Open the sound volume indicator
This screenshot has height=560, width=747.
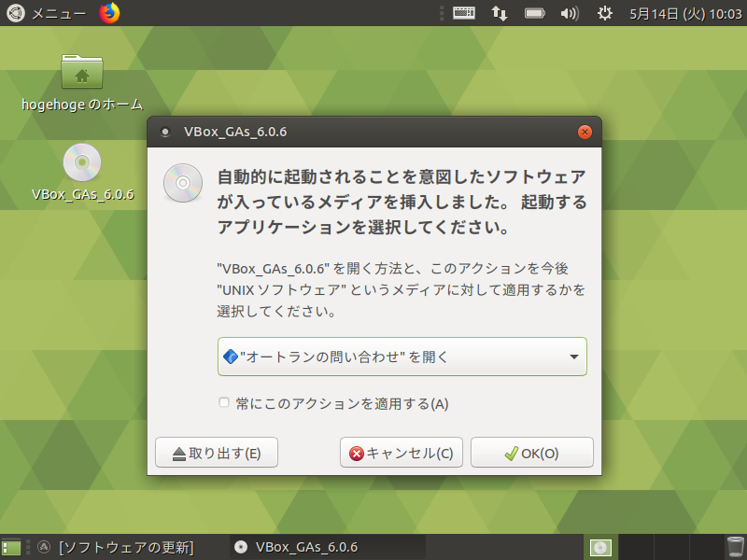(570, 13)
